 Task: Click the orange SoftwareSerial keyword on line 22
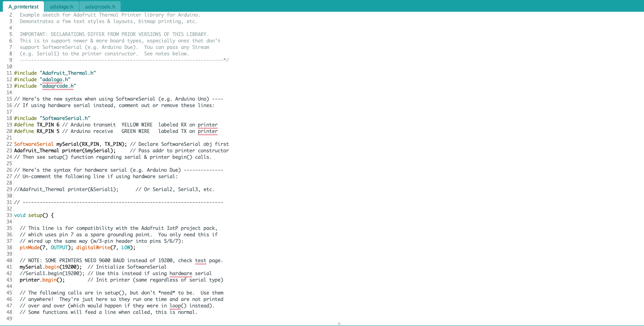click(x=33, y=144)
